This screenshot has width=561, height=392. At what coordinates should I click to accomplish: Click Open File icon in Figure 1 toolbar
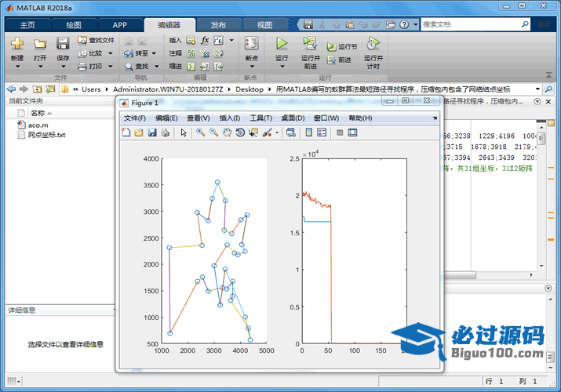139,132
